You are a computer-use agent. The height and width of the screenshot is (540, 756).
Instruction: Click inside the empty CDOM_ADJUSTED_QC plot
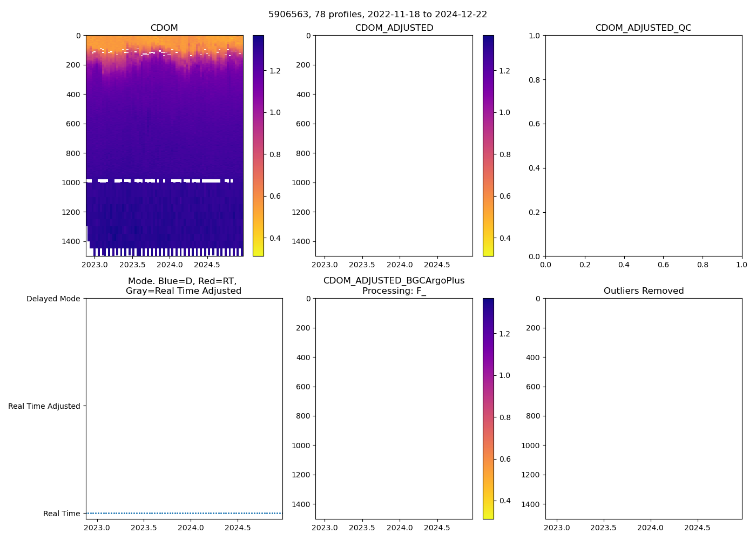pos(643,146)
